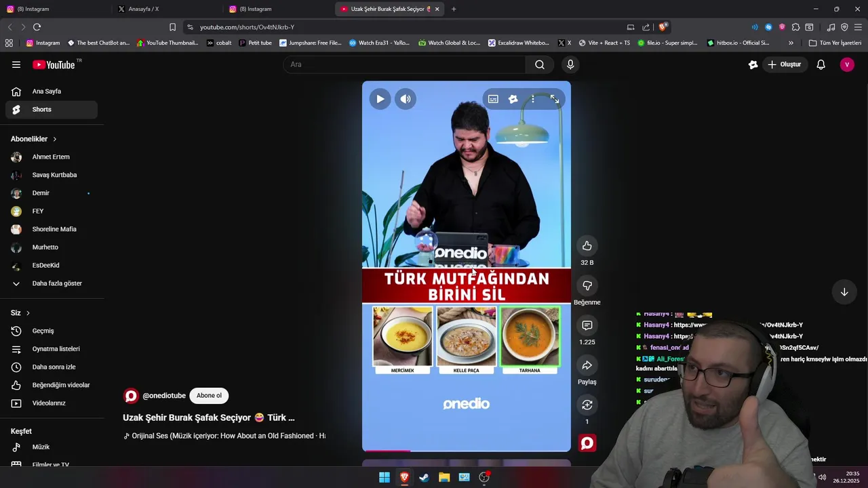The image size is (868, 488).
Task: Open the Shoreline Mafia channel
Action: pyautogui.click(x=52, y=229)
